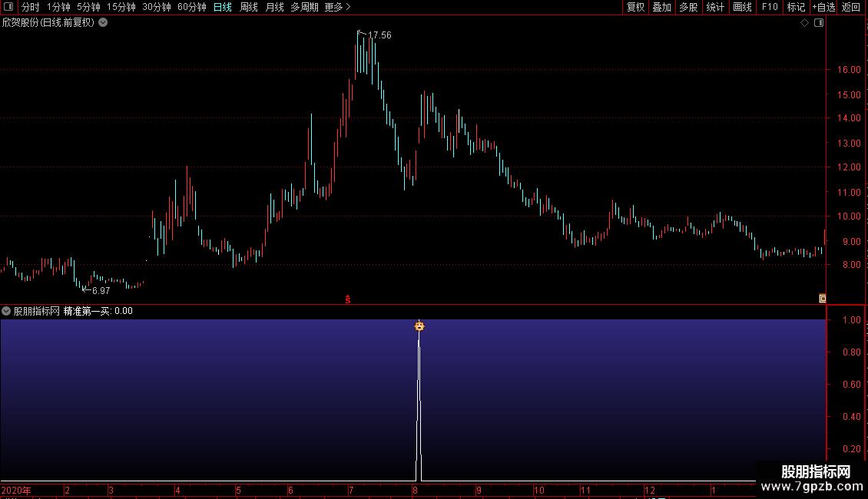The image size is (868, 499).
Task: Click month 12 on the timeline
Action: pyautogui.click(x=649, y=490)
